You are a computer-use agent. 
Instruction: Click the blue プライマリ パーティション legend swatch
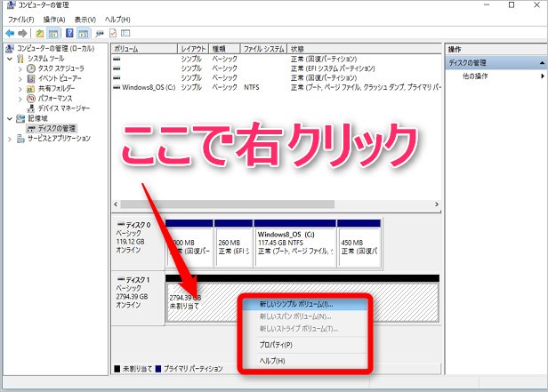point(158,369)
